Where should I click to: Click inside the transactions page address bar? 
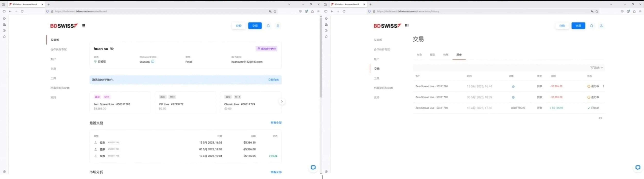[x=475, y=11]
